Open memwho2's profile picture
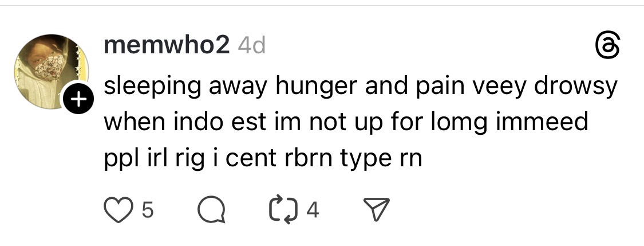Image resolution: width=644 pixels, height=246 pixels. click(52, 72)
